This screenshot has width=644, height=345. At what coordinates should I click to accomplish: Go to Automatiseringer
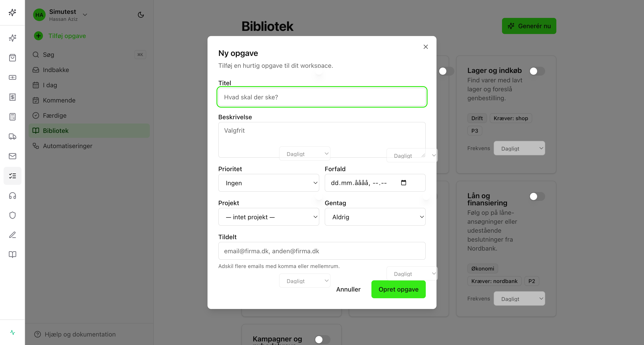89,146
